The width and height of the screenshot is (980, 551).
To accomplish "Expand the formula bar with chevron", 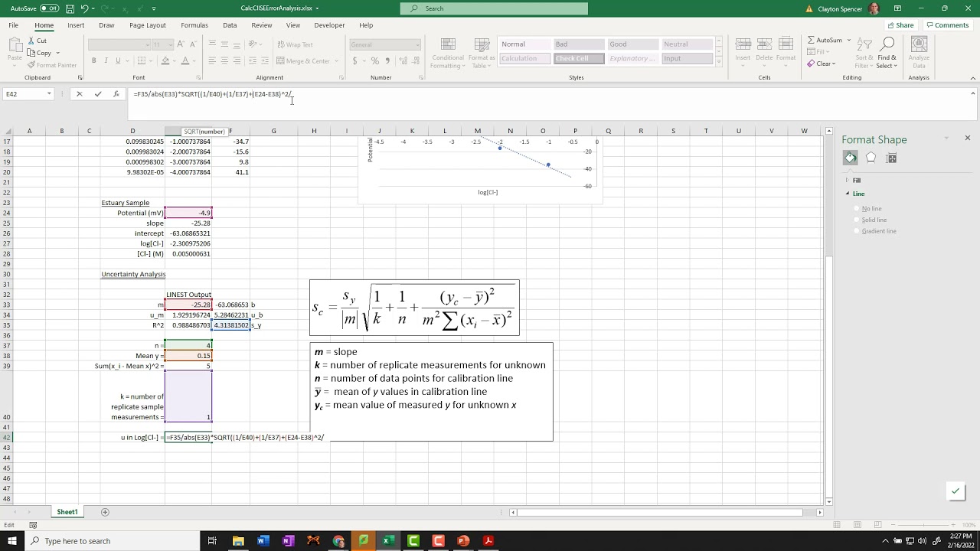I will tap(973, 93).
